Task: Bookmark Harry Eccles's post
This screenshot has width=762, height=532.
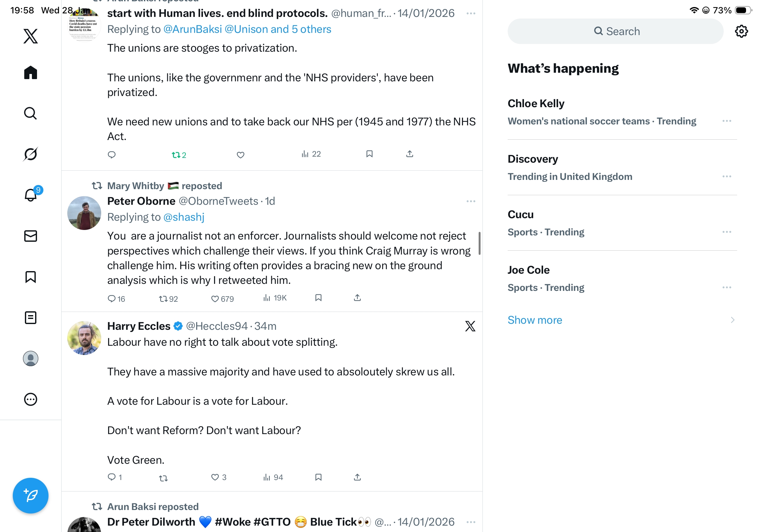Action: coord(318,477)
